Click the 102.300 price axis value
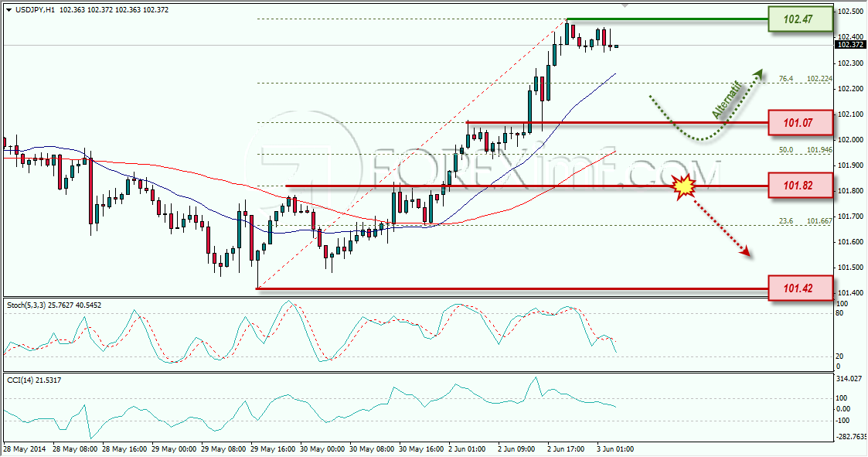Image resolution: width=868 pixels, height=457 pixels. click(851, 63)
